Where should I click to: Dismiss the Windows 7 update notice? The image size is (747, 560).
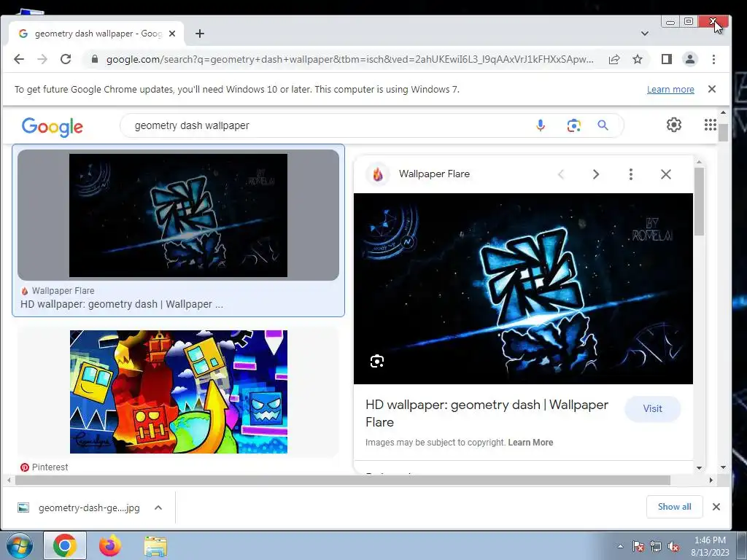click(x=712, y=89)
